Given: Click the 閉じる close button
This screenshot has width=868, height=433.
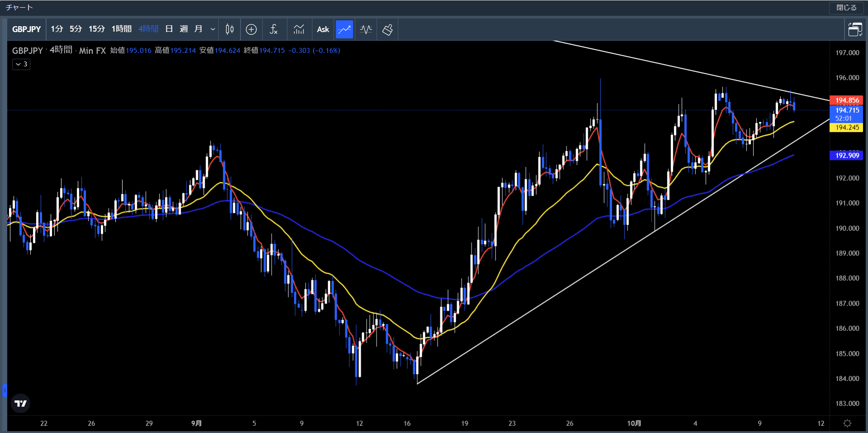Looking at the screenshot, I should [x=846, y=8].
